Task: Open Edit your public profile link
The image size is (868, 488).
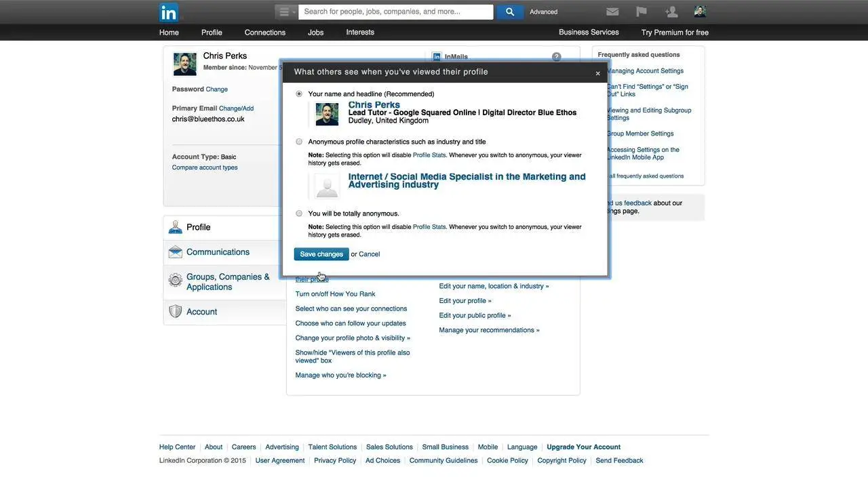Action: [x=475, y=316]
